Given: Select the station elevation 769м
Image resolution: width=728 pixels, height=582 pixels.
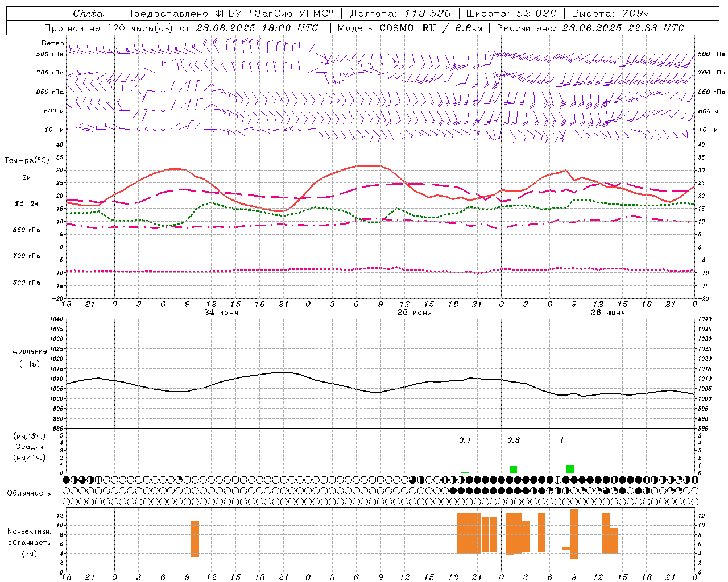Looking at the screenshot, I should point(636,14).
